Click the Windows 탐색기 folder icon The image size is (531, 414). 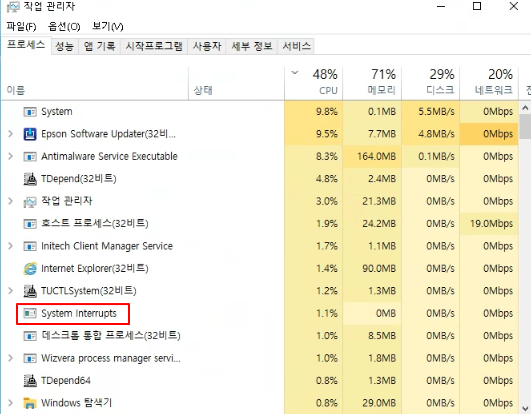[x=30, y=403]
